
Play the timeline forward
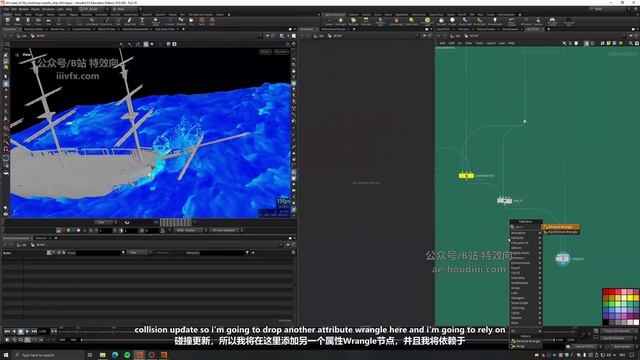tap(27, 331)
